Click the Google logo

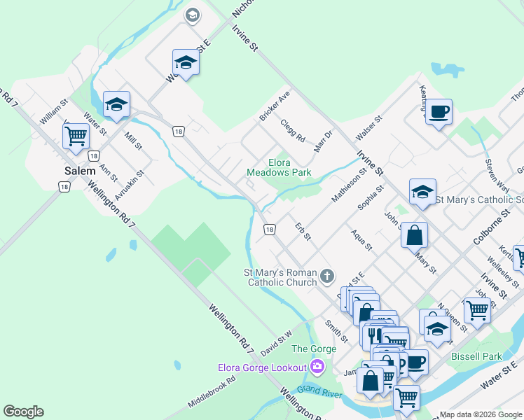tap(24, 412)
